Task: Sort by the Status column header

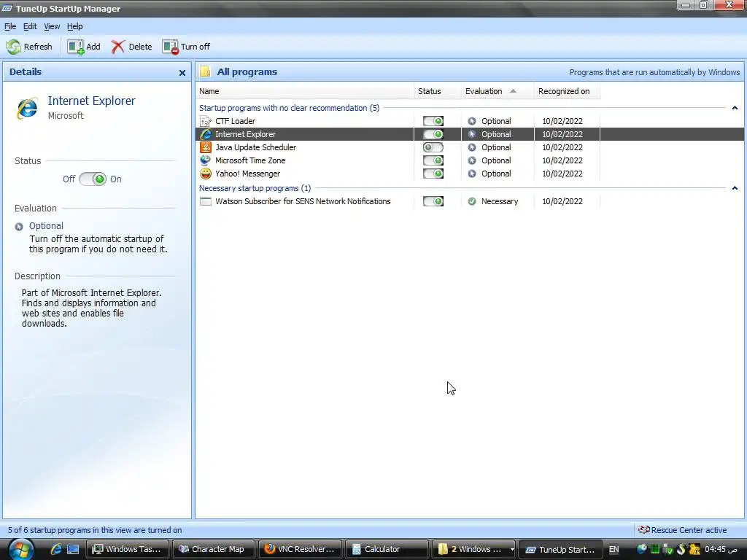Action: [x=438, y=91]
